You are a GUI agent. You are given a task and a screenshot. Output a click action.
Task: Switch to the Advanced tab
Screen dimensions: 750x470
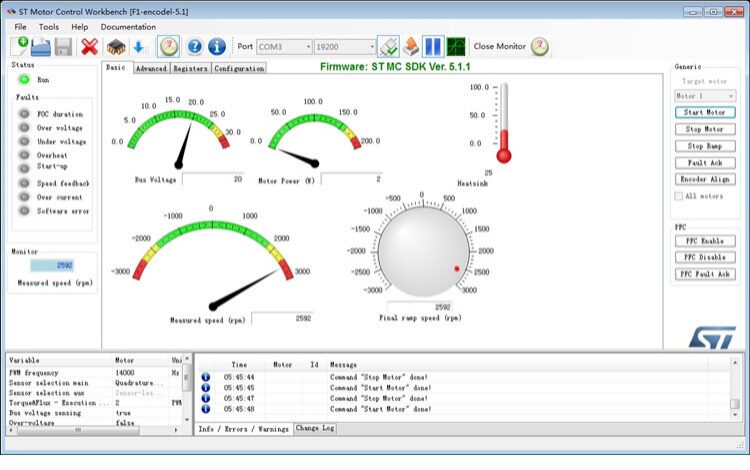[151, 68]
